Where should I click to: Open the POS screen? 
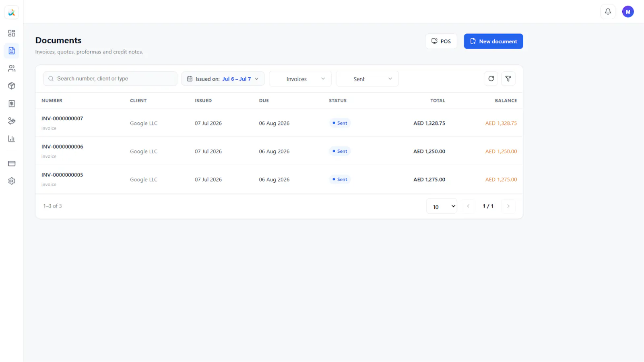pyautogui.click(x=441, y=41)
